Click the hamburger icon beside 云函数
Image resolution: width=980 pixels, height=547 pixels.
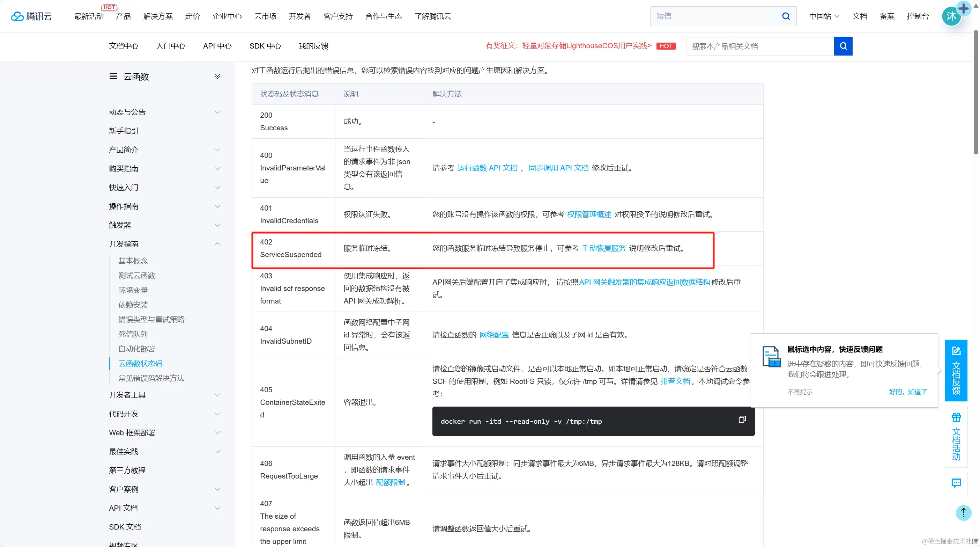(x=113, y=76)
